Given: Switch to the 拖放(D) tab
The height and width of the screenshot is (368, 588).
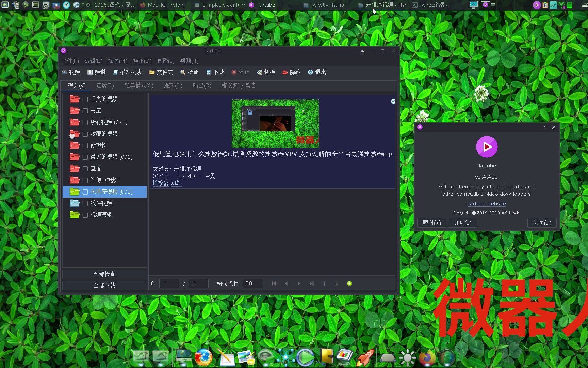Looking at the screenshot, I should [173, 85].
